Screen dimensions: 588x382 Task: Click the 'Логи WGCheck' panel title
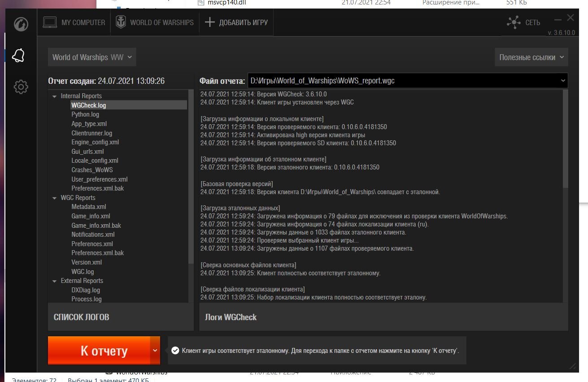231,317
